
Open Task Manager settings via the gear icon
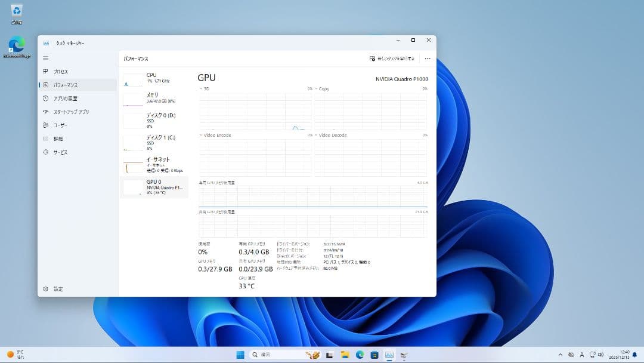coord(46,288)
